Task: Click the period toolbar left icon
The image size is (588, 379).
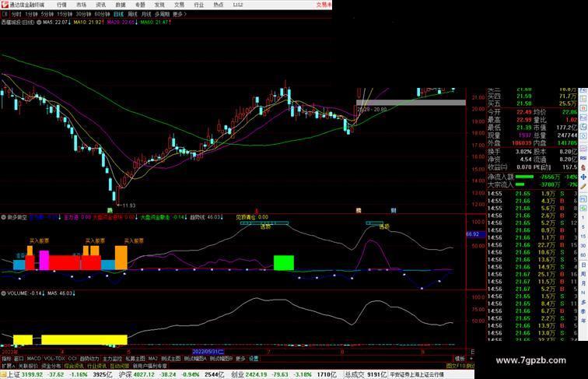Action: 5,14
